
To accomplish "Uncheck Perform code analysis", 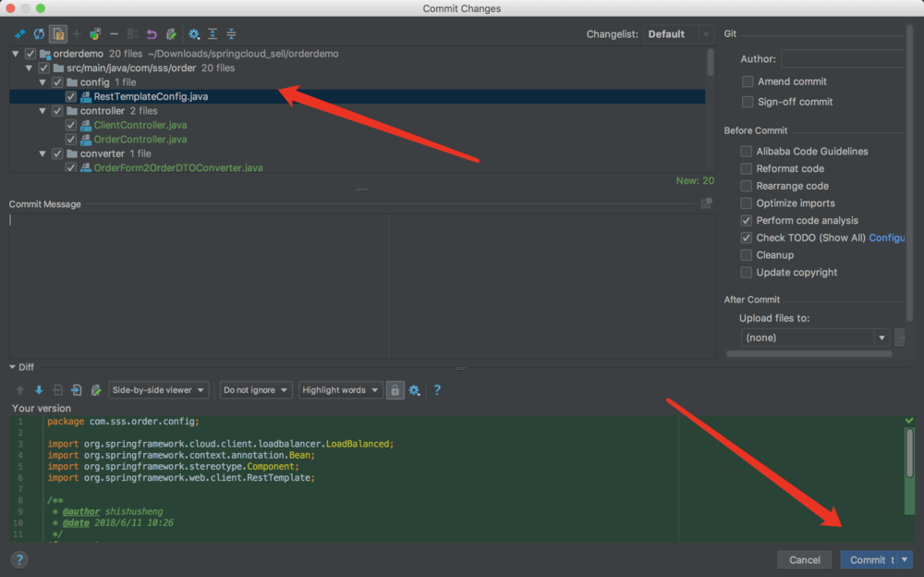I will click(x=747, y=221).
